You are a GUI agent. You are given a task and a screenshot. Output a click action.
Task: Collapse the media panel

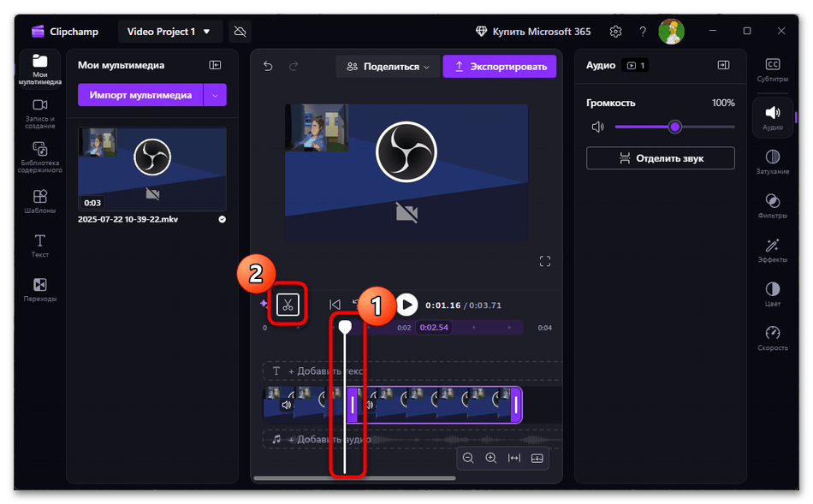215,65
